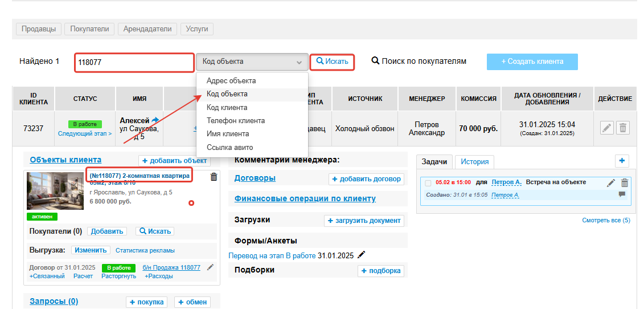The height and width of the screenshot is (309, 644).
Task: Edit the contract 'б/н Продажа 118077'
Action: (x=210, y=267)
